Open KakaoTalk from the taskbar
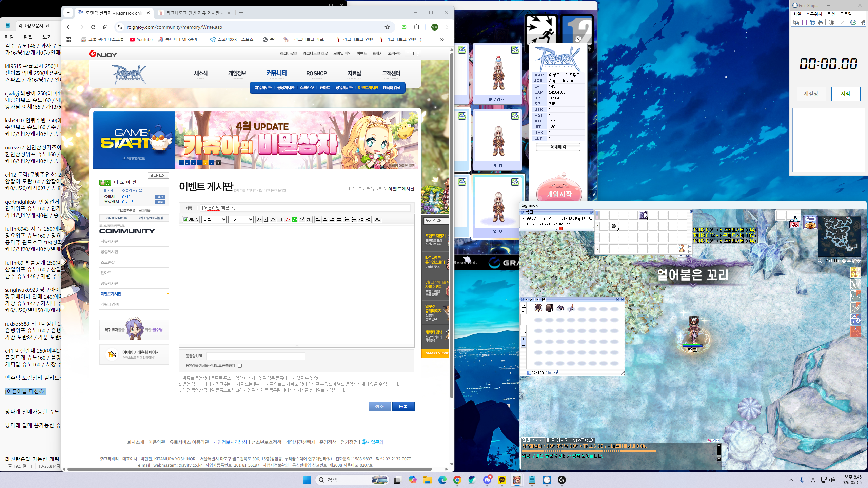 pyautogui.click(x=502, y=480)
